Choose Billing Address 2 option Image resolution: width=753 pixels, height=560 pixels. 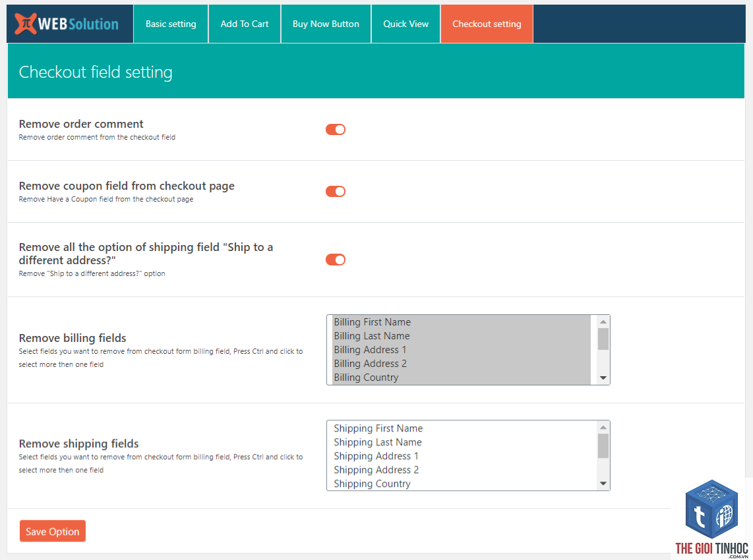pos(462,364)
